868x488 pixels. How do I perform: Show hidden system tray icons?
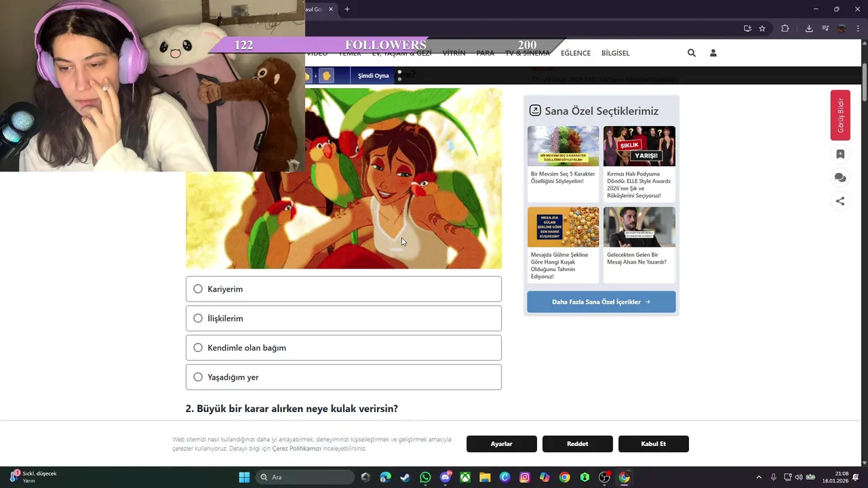[759, 477]
